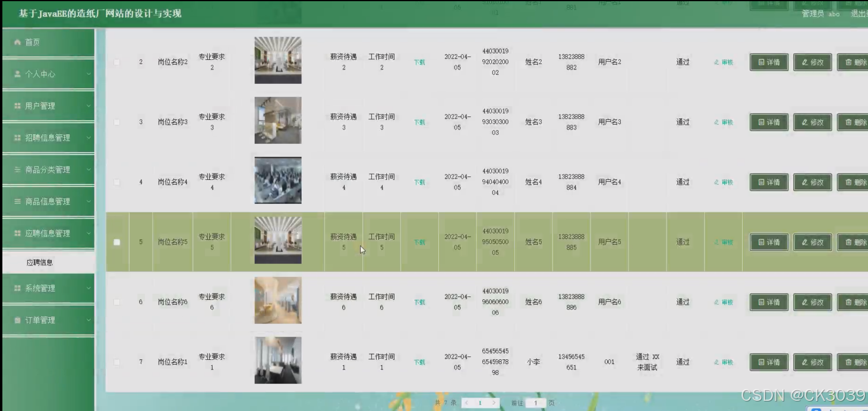868x411 pixels.
Task: Delete the 岗位名称4 record
Action: (853, 182)
